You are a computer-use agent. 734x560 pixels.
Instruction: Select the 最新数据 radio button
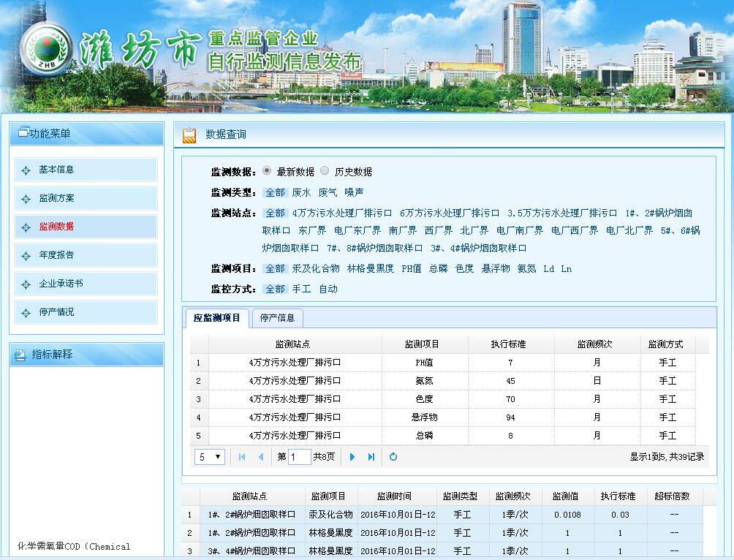267,171
